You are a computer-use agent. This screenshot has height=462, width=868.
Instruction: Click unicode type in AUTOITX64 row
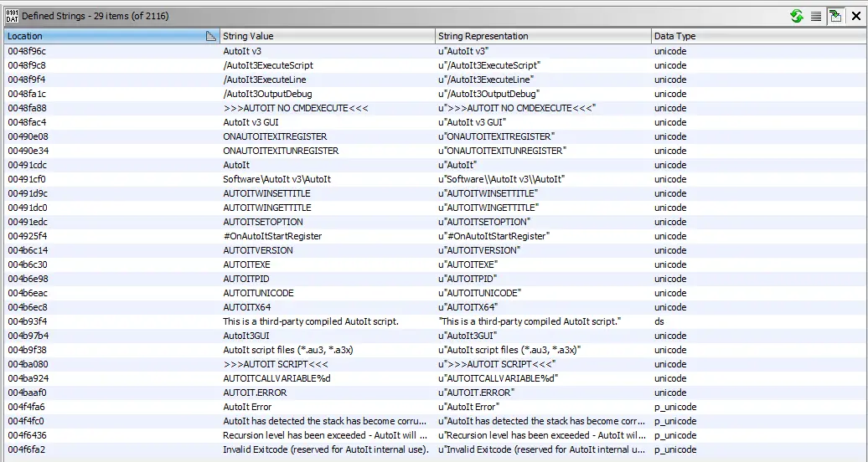670,307
